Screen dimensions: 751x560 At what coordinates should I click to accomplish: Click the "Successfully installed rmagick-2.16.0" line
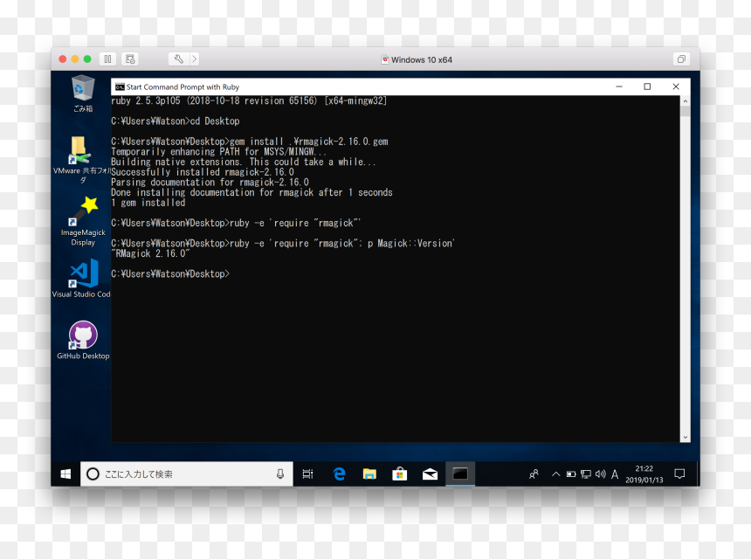(x=203, y=172)
